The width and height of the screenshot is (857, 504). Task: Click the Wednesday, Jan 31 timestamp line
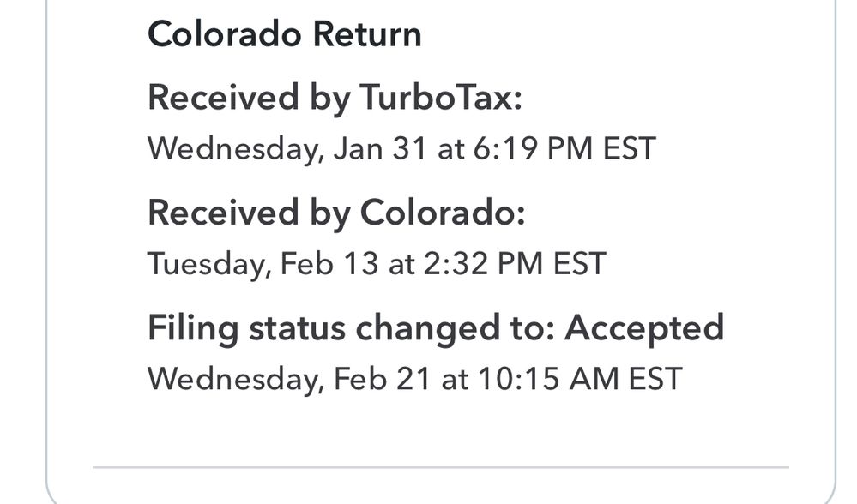[401, 148]
